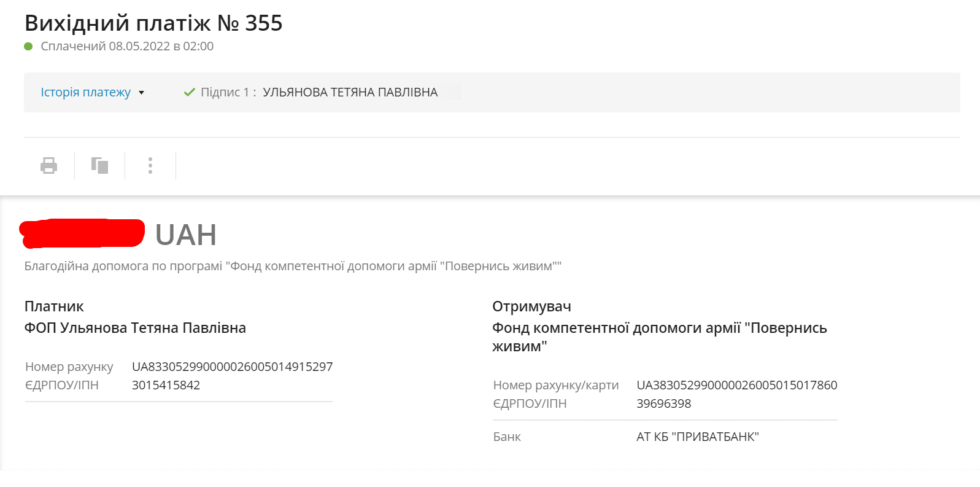
Task: Select payer account number ending in 4915297
Action: tap(232, 367)
